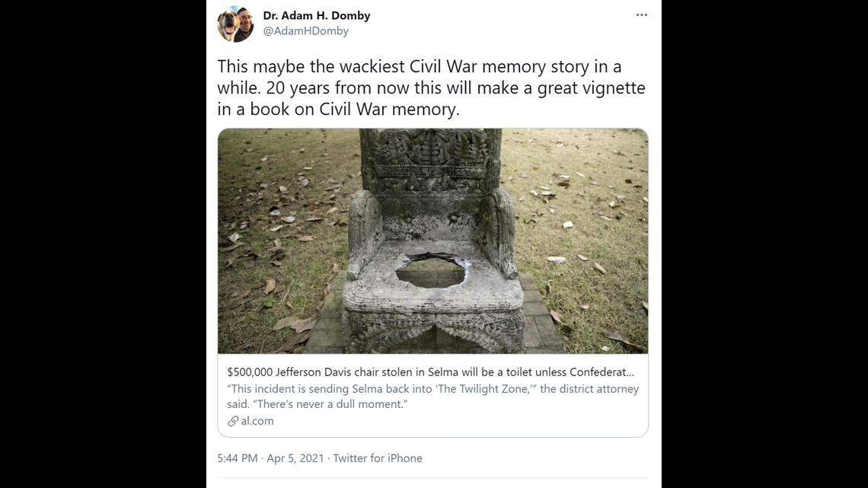Click the chain link icon beside al.com

pyautogui.click(x=232, y=419)
